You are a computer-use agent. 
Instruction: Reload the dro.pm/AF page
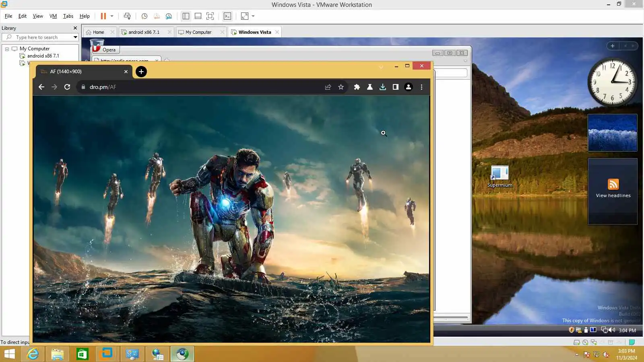click(67, 87)
